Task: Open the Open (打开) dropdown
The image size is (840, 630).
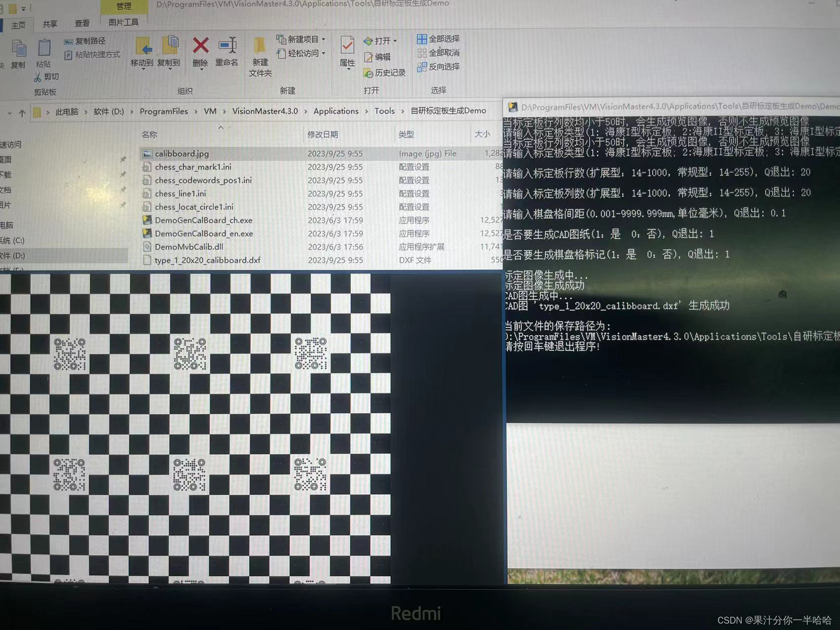Action: [x=380, y=41]
